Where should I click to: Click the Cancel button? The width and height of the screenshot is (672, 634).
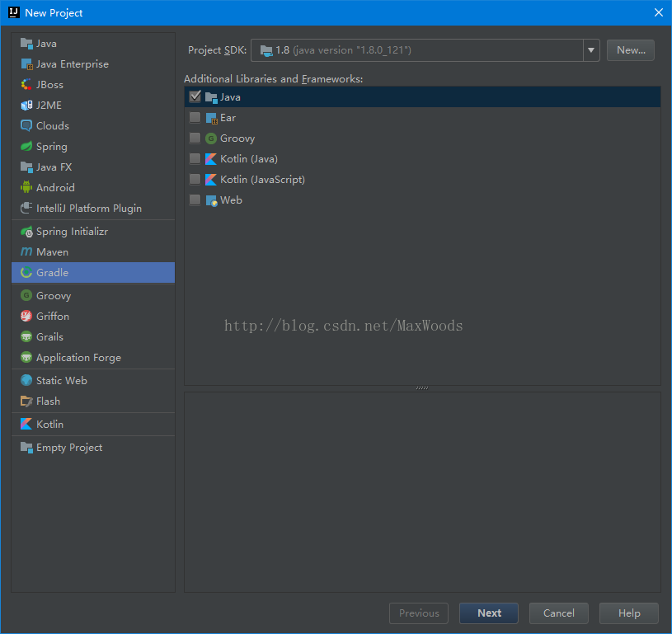pyautogui.click(x=558, y=613)
